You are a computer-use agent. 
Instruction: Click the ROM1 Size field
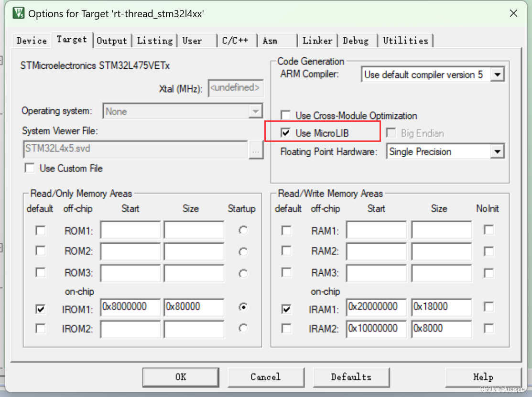[194, 230]
